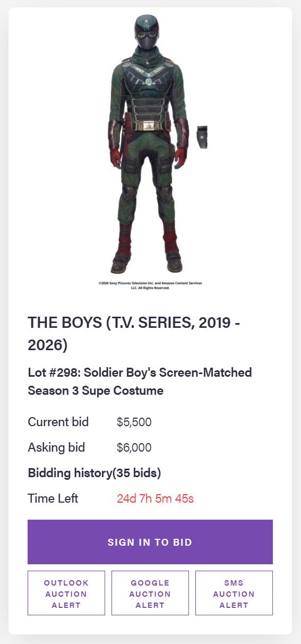The width and height of the screenshot is (301, 644).
Task: Open the Lot #298 Soldier Boy costume title
Action: [140, 382]
